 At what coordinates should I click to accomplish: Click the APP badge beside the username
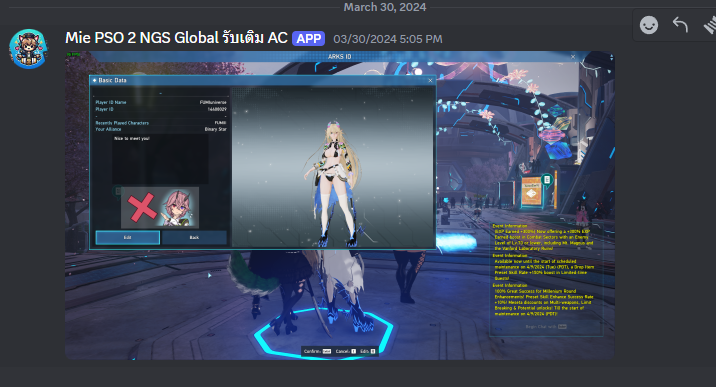pyautogui.click(x=309, y=39)
